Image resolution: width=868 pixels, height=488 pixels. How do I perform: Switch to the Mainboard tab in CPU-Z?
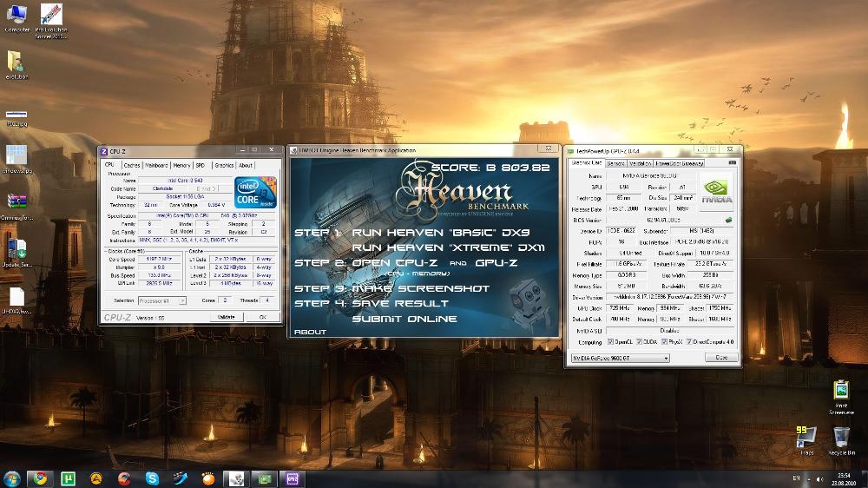tap(156, 165)
